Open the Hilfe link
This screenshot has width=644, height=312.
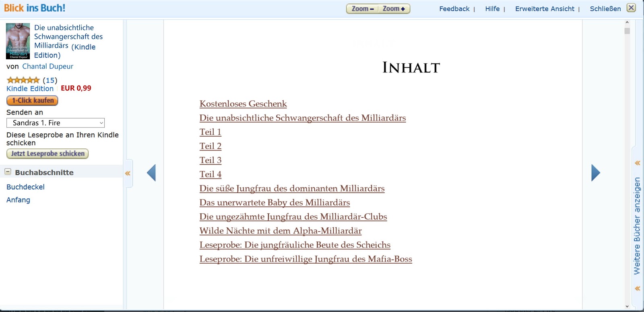pos(492,9)
